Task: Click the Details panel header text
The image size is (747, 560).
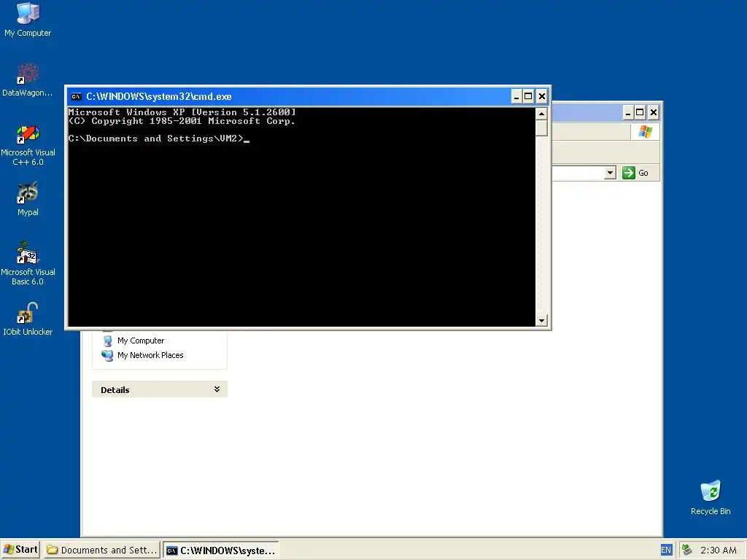Action: point(115,390)
